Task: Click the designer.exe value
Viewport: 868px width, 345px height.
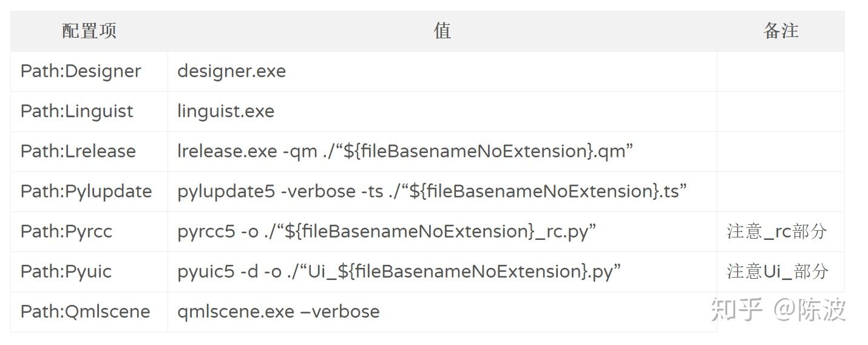Action: click(x=231, y=71)
